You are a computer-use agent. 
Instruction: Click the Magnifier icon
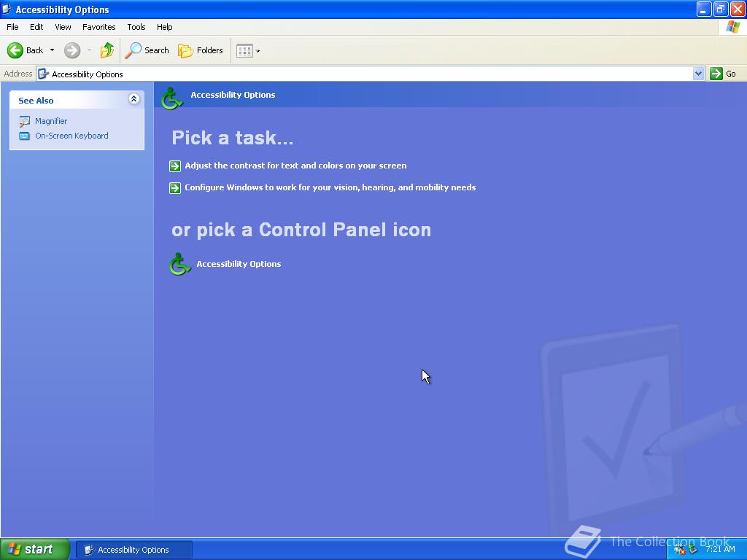click(24, 122)
